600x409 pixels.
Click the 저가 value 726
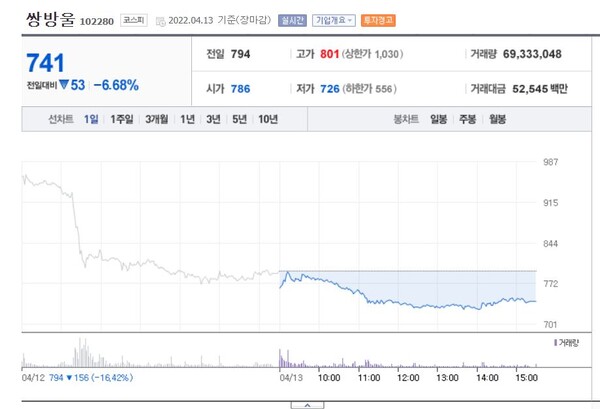coord(329,89)
